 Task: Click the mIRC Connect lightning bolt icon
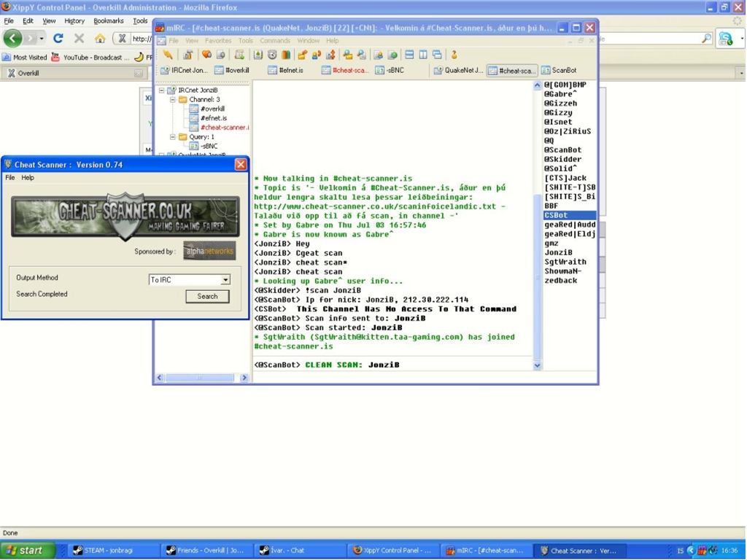[x=168, y=55]
